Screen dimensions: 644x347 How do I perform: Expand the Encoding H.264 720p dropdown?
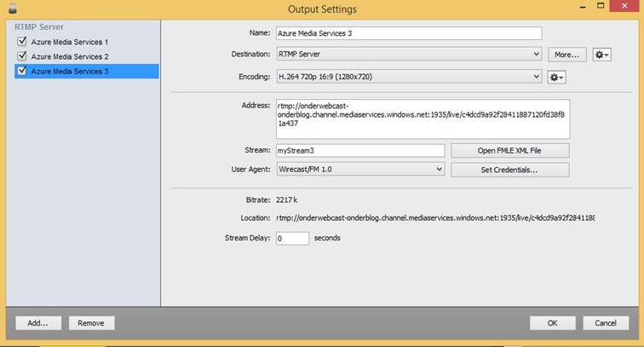pyautogui.click(x=409, y=77)
